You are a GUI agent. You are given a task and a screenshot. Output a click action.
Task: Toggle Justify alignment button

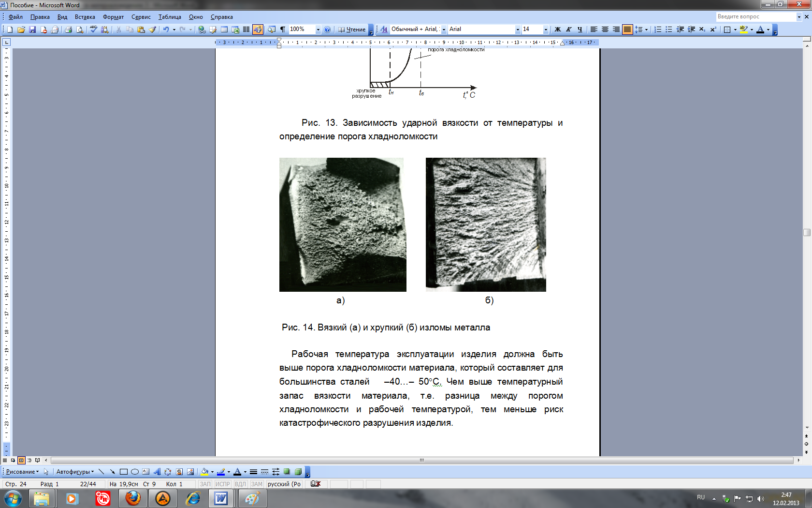click(x=627, y=30)
